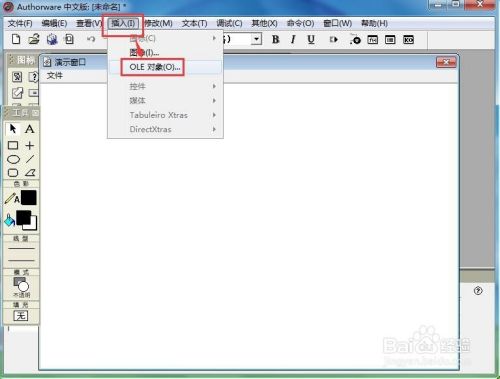The height and width of the screenshot is (379, 500).
Task: Open the 其他(X) menu
Action: tap(264, 23)
